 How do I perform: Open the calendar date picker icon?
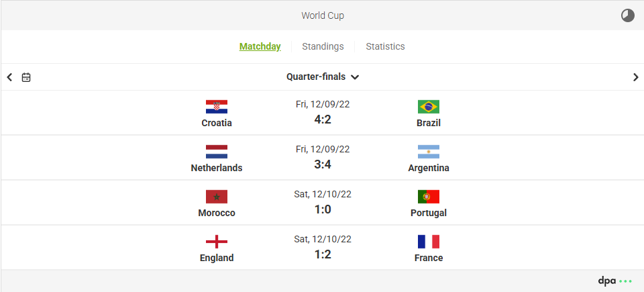26,77
